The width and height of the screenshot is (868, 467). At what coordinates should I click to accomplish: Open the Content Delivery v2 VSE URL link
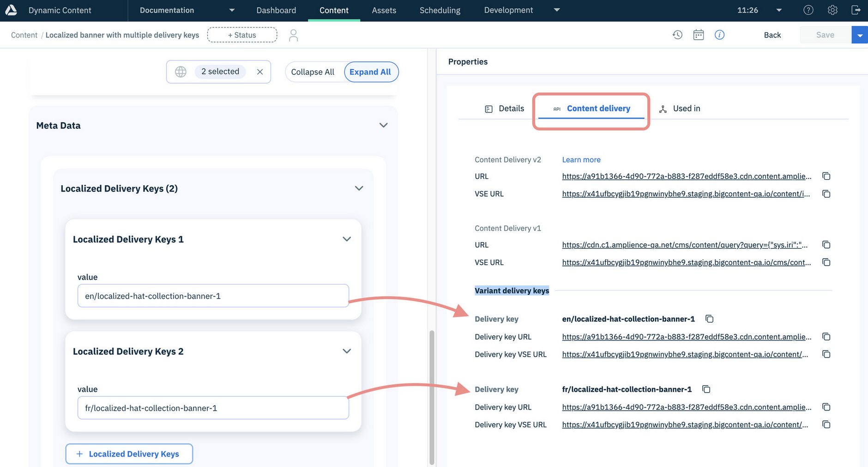pyautogui.click(x=686, y=194)
